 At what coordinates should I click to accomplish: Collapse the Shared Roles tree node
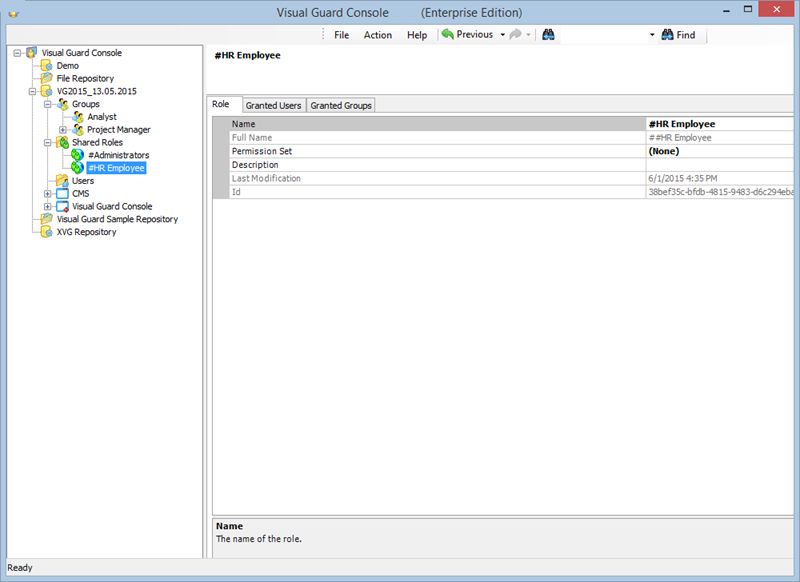pyautogui.click(x=47, y=142)
